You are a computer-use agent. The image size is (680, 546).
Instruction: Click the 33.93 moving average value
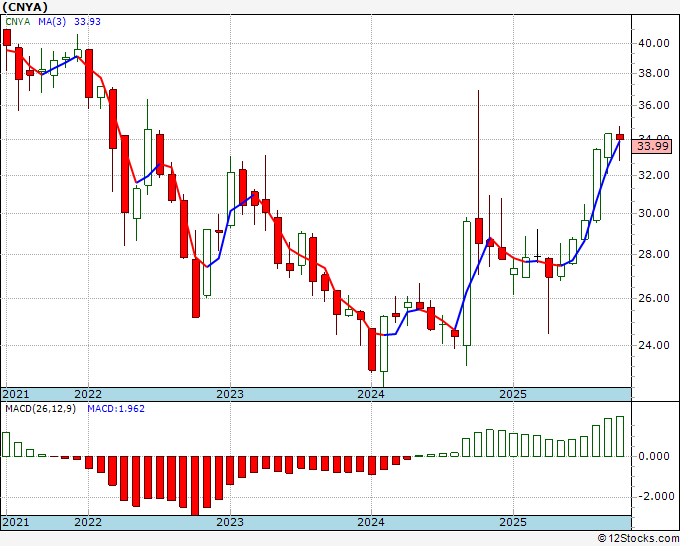tap(87, 22)
